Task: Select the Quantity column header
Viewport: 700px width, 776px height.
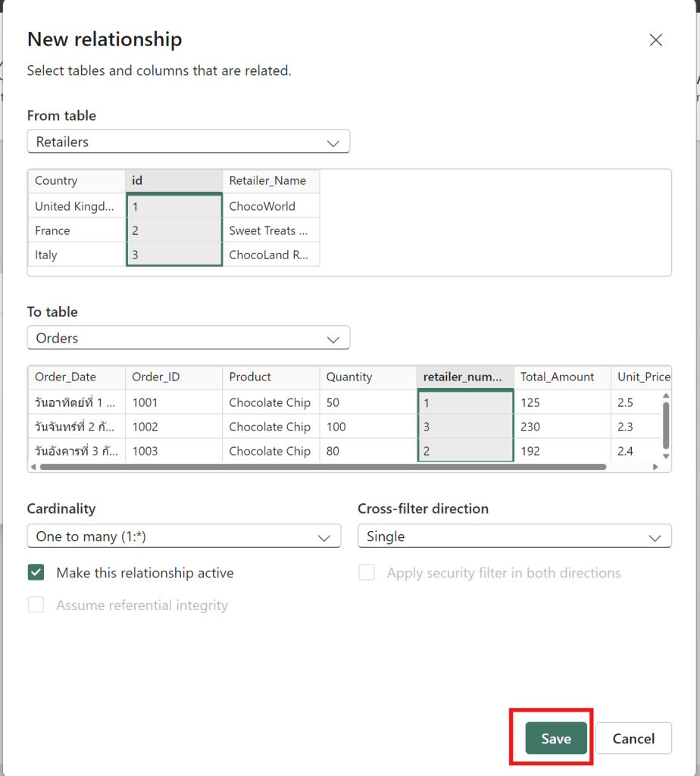Action: click(x=367, y=377)
